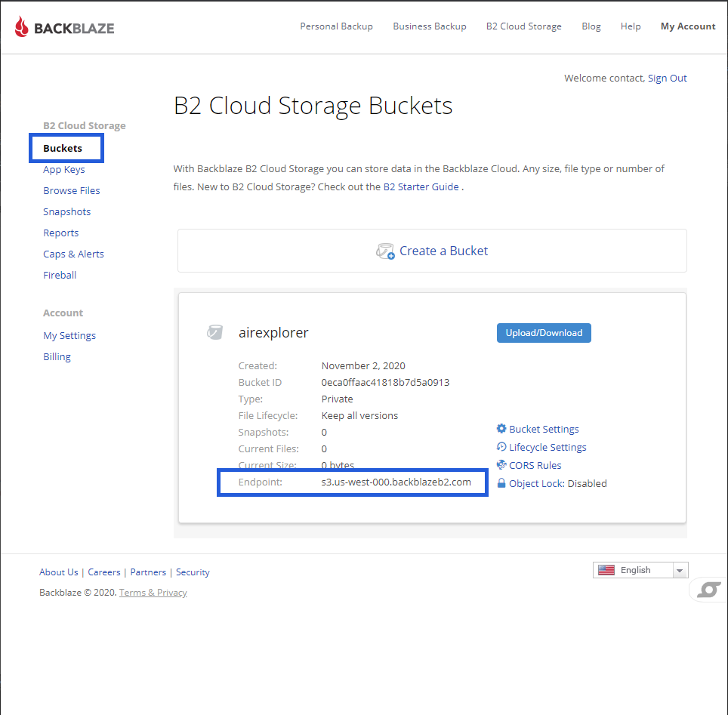Open Reports in the sidebar
728x715 pixels.
pos(61,233)
